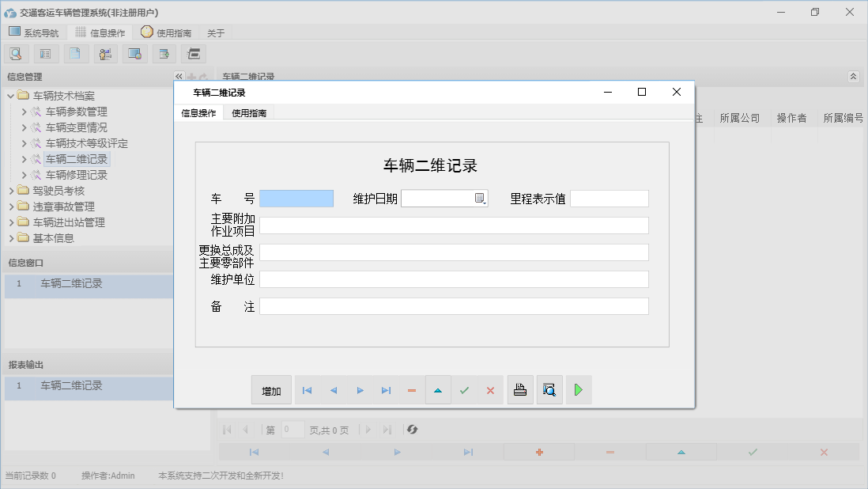Collapse the 车辆技术档案 folder

point(9,95)
